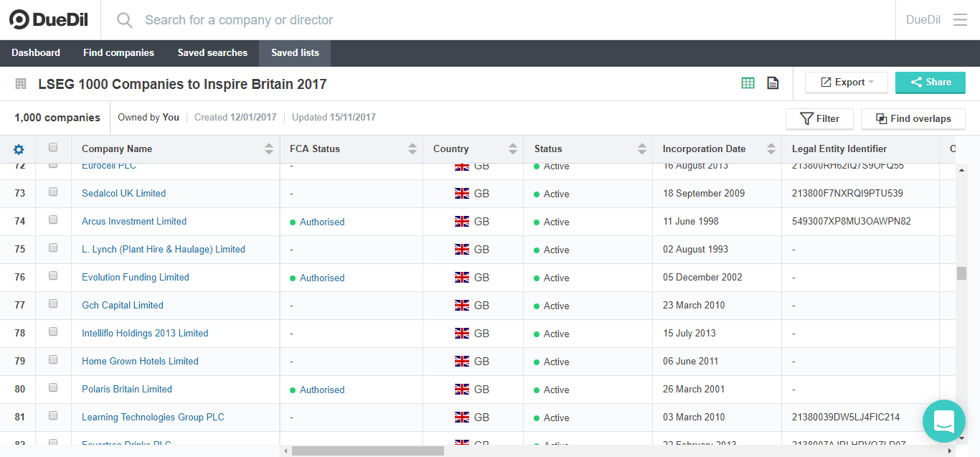Click the Find overlaps button

tap(913, 119)
